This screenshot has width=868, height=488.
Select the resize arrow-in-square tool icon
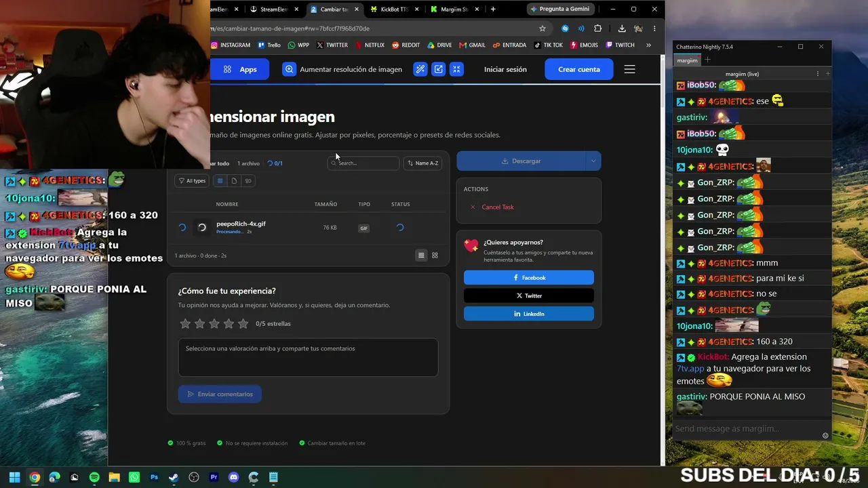tap(439, 69)
